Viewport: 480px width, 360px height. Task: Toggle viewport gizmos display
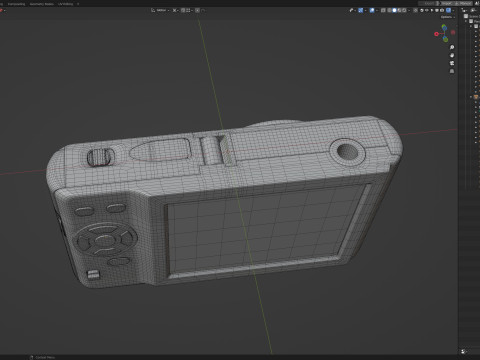(x=361, y=10)
